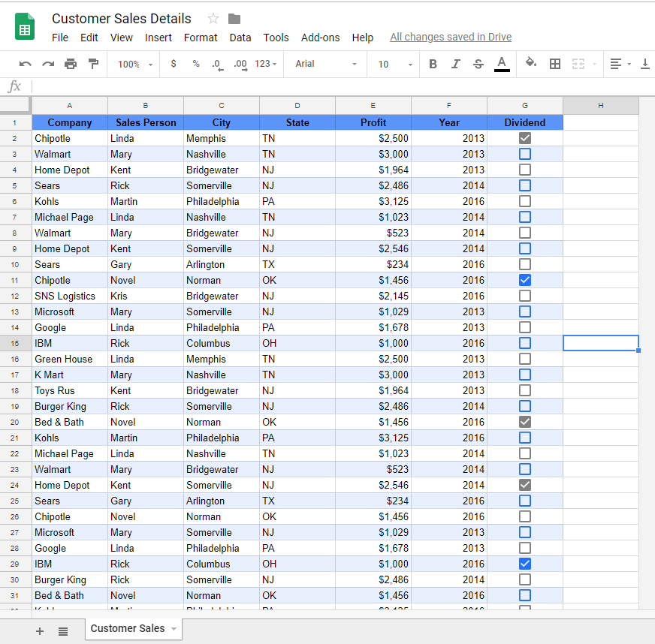The image size is (655, 644).
Task: Click the K Mart cell
Action: click(x=70, y=375)
